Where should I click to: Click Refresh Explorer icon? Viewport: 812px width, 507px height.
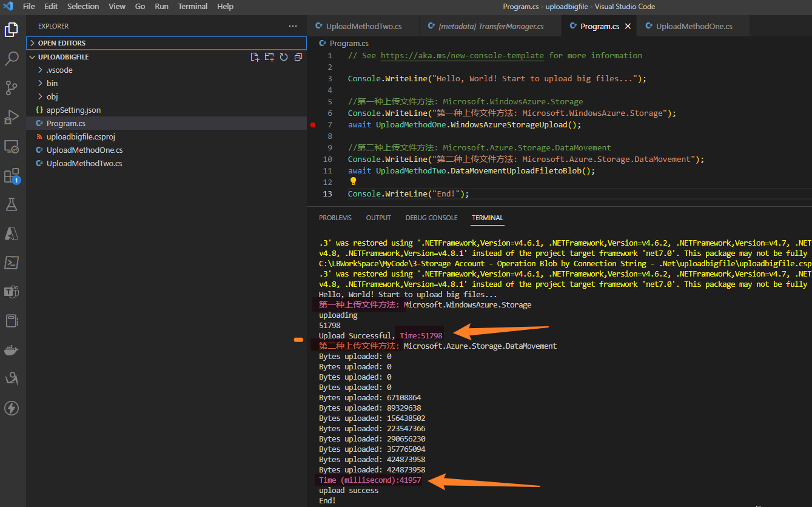click(x=284, y=57)
